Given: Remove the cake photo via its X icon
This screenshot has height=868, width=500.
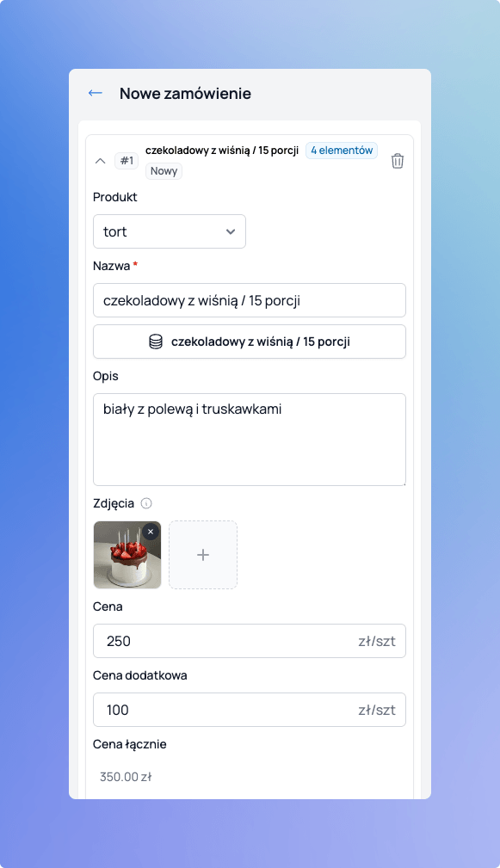Looking at the screenshot, I should [151, 532].
